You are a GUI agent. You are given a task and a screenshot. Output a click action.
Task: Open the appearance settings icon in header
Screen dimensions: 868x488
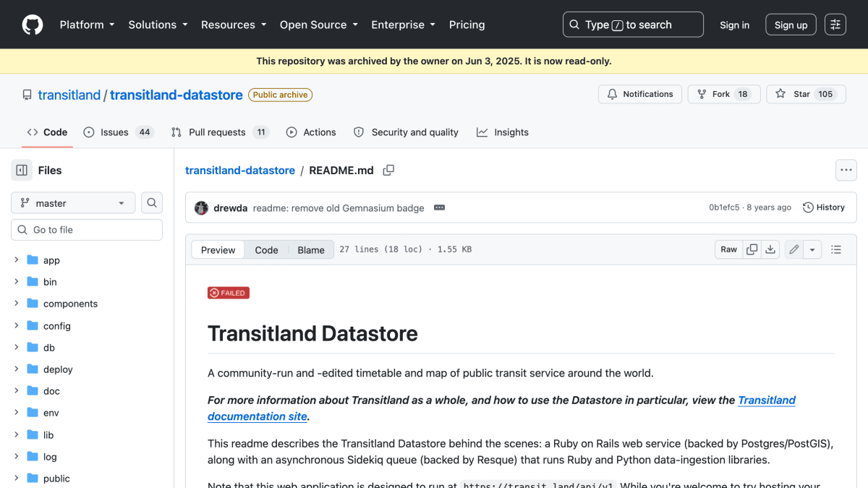pos(835,25)
